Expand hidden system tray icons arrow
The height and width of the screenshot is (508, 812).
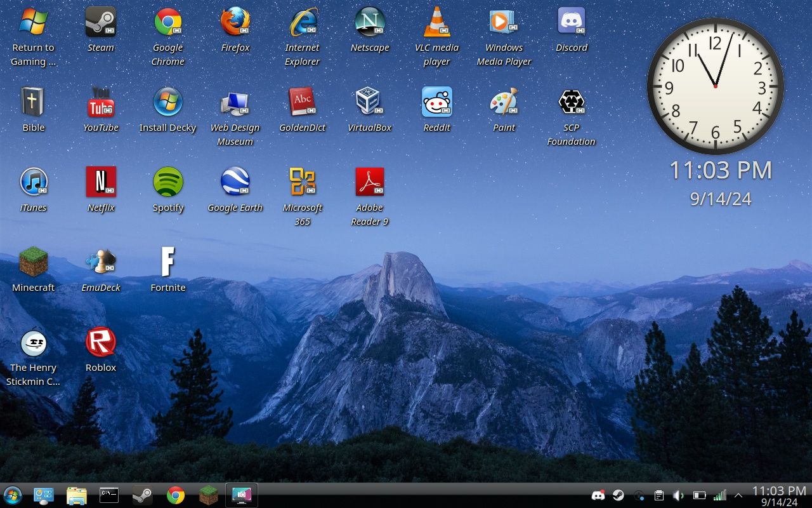click(x=738, y=495)
